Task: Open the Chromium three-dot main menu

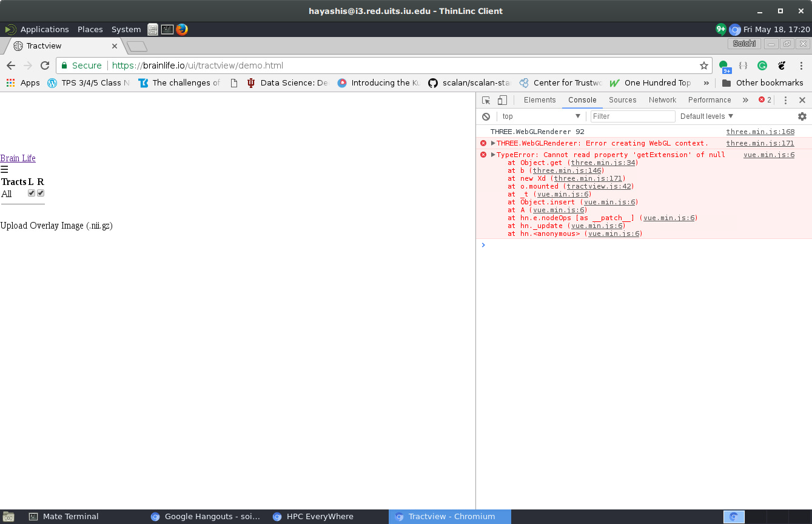Action: pos(802,65)
